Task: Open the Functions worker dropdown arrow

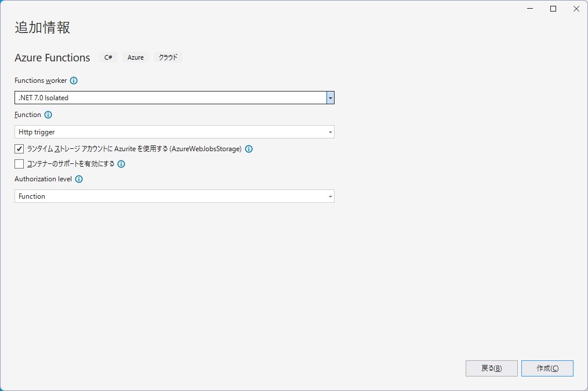Action: click(331, 98)
